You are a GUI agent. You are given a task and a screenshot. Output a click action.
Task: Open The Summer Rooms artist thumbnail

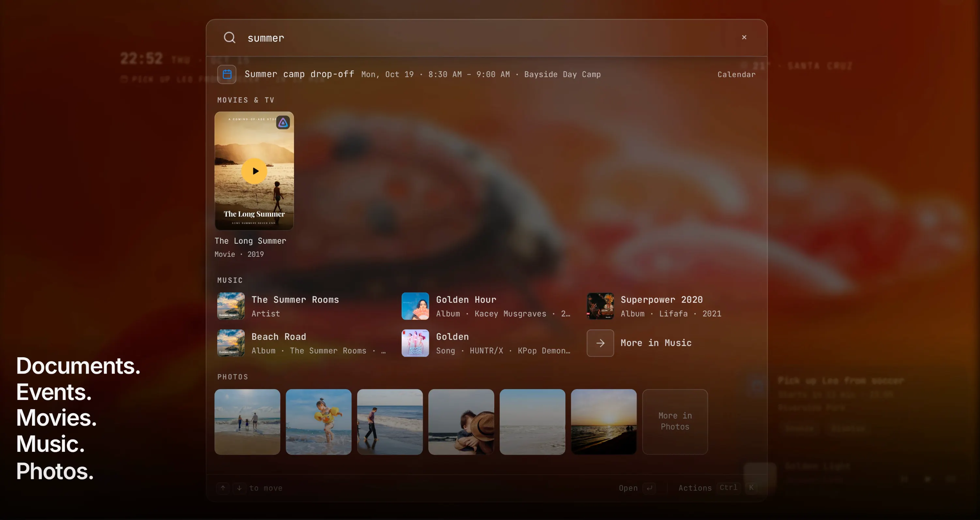point(231,306)
